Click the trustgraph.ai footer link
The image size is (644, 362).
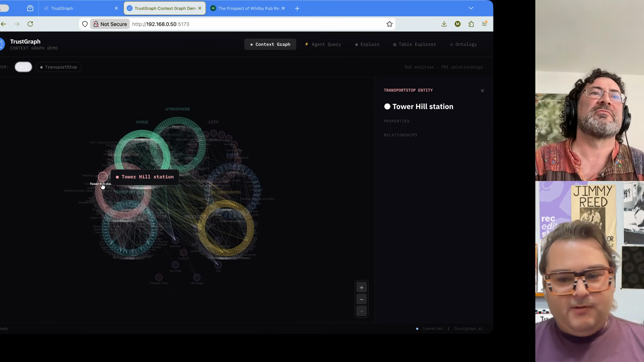tap(468, 328)
